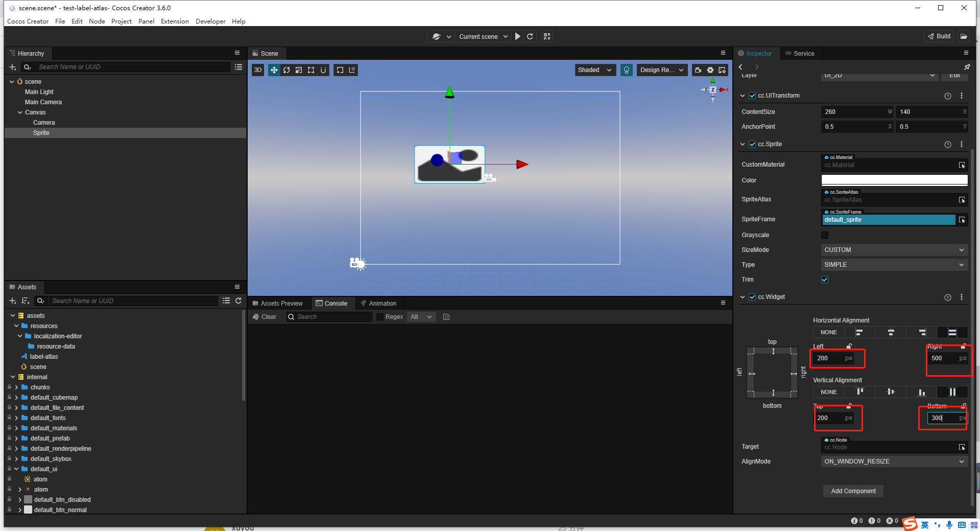
Task: Select vertical align middle icon
Action: [891, 392]
